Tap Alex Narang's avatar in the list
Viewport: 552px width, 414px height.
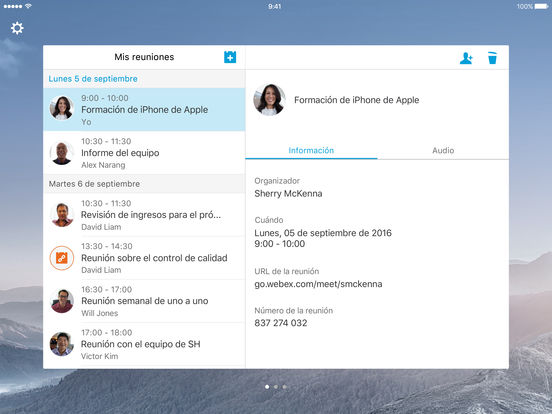tap(62, 153)
